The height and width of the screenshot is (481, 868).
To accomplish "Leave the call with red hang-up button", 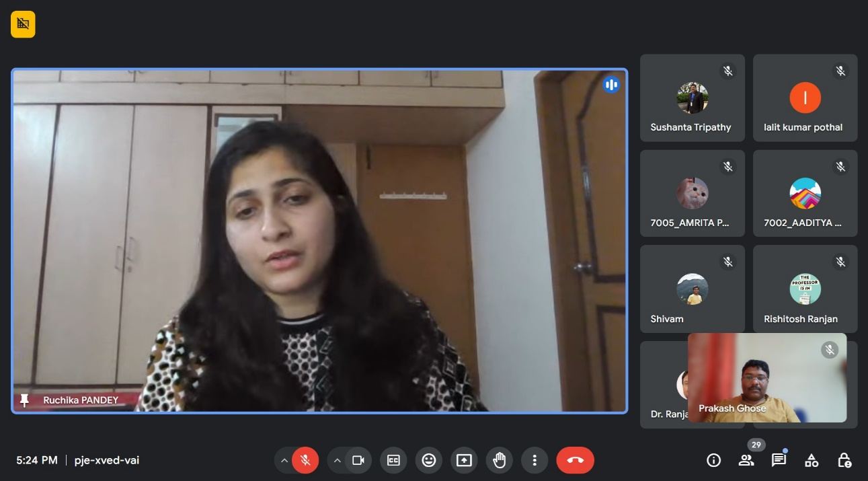I will 575,460.
